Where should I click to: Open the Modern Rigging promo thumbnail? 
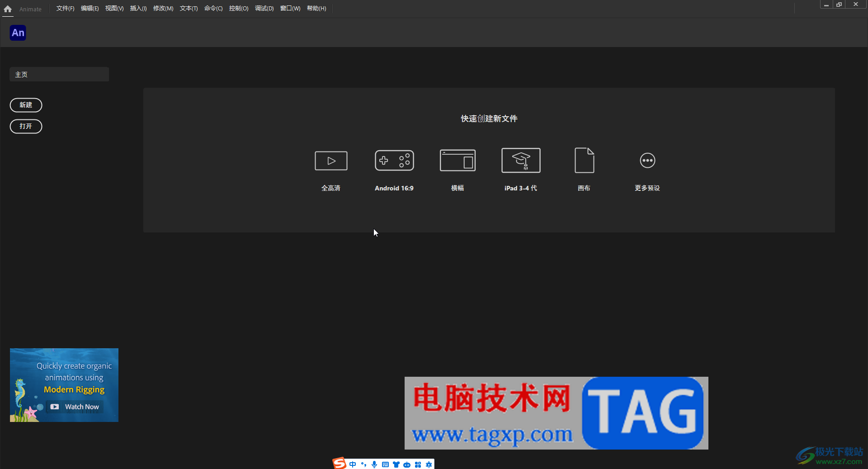[x=64, y=385]
